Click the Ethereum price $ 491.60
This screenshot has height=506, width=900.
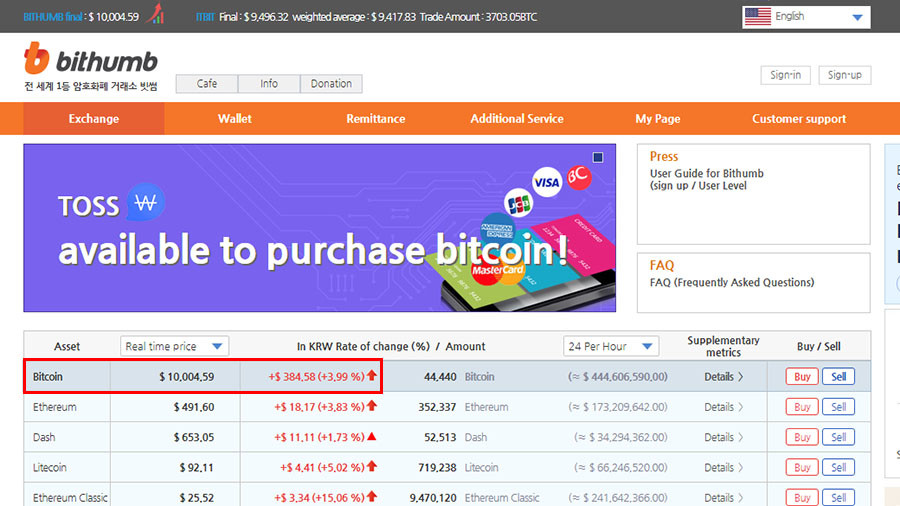194,407
